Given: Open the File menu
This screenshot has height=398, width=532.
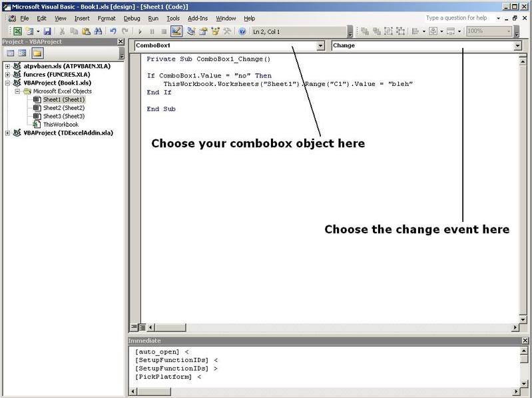Looking at the screenshot, I should 25,19.
